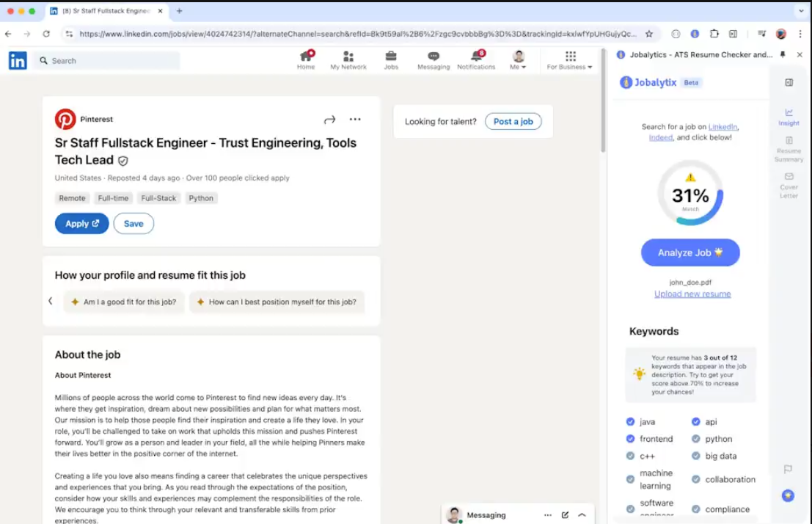Open the tab search dropdown arrow

801,11
